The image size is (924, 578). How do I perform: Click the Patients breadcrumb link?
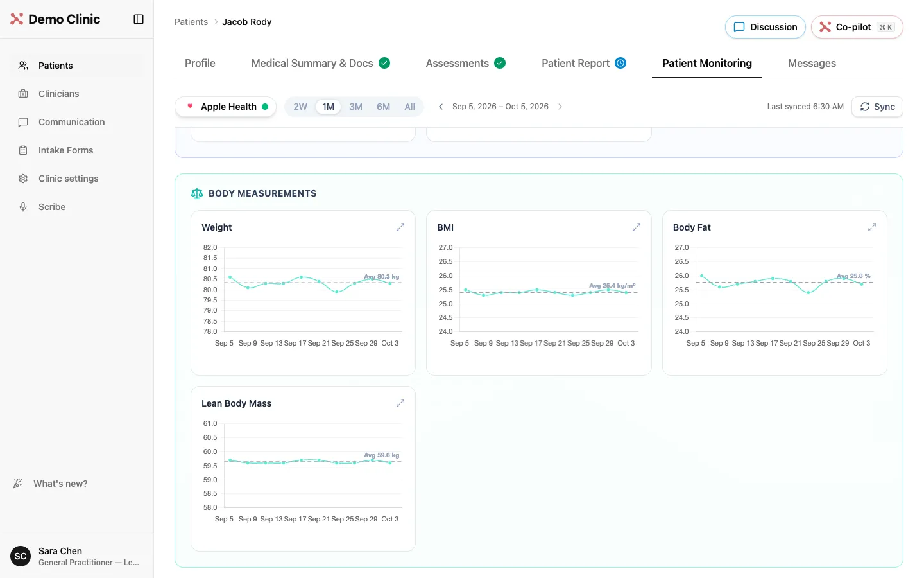(191, 22)
